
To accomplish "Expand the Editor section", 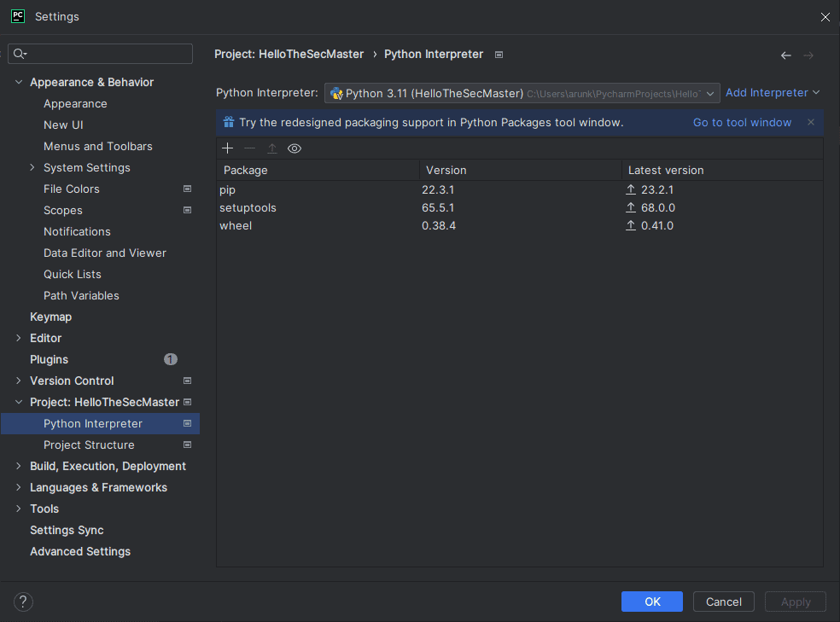I will pos(19,338).
